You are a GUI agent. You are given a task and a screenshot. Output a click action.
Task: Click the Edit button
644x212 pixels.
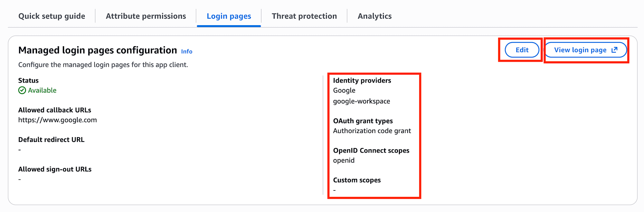(x=522, y=50)
